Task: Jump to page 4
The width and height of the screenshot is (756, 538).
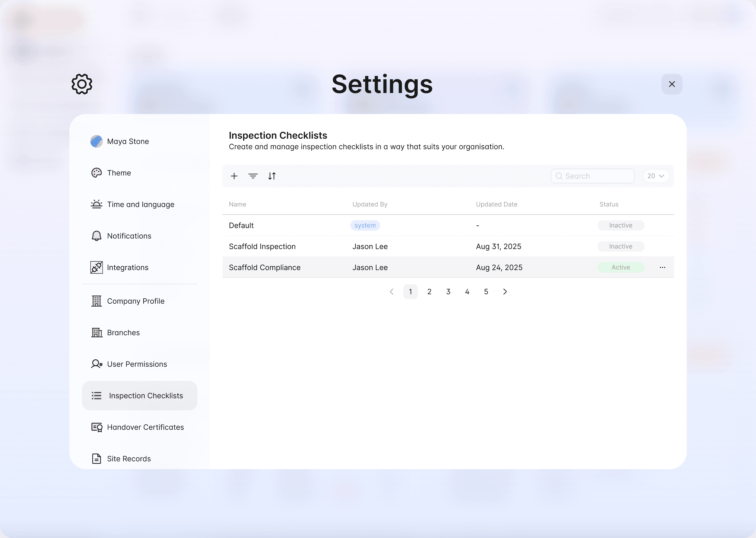Action: (467, 292)
